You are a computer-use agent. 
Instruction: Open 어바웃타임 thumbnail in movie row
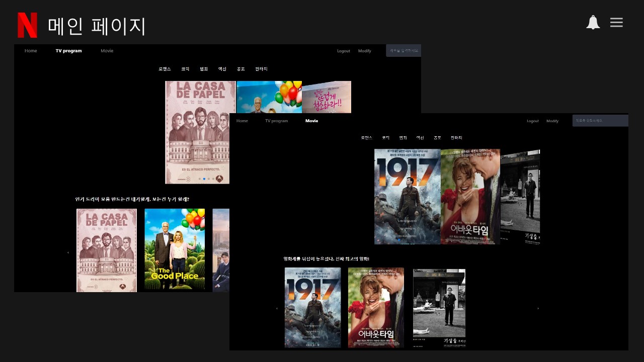(x=376, y=308)
